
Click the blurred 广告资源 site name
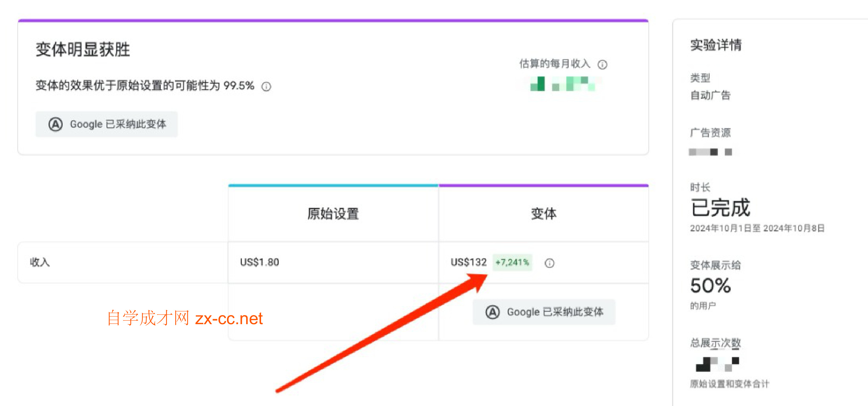[x=710, y=152]
